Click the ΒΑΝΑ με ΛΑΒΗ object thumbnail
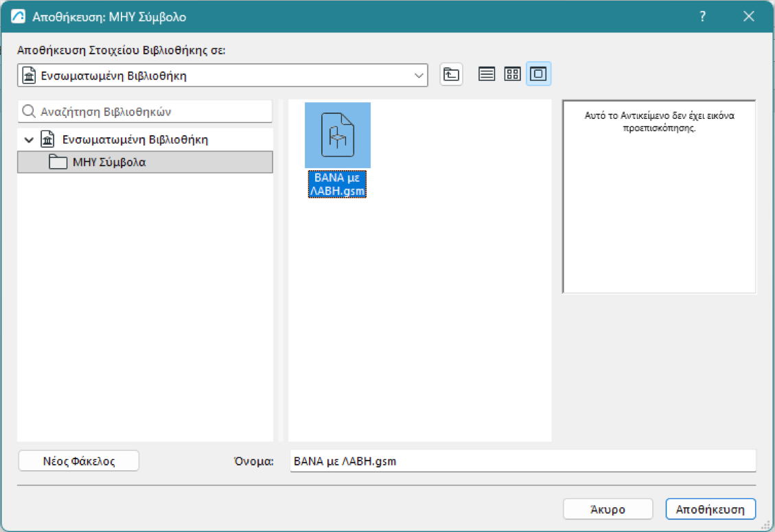Viewport: 775px width, 532px height. pos(338,135)
